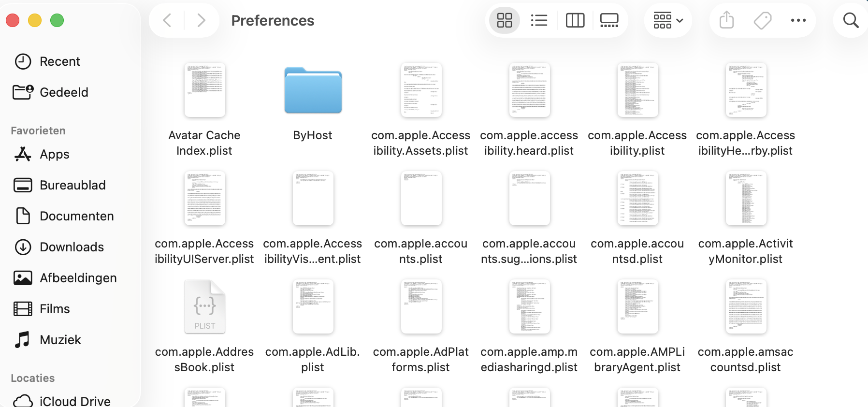Screen dimensions: 868x407
Task: Click the Share toolbar icon
Action: tap(727, 20)
